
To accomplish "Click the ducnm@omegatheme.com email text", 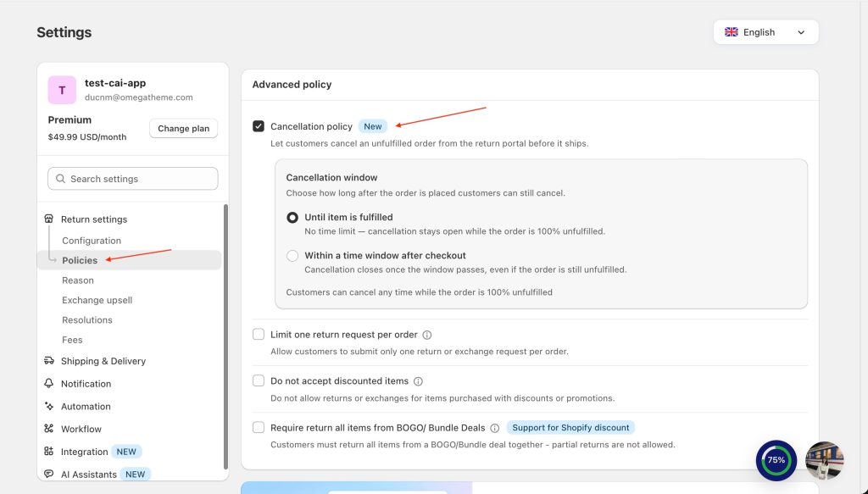I will [x=139, y=97].
